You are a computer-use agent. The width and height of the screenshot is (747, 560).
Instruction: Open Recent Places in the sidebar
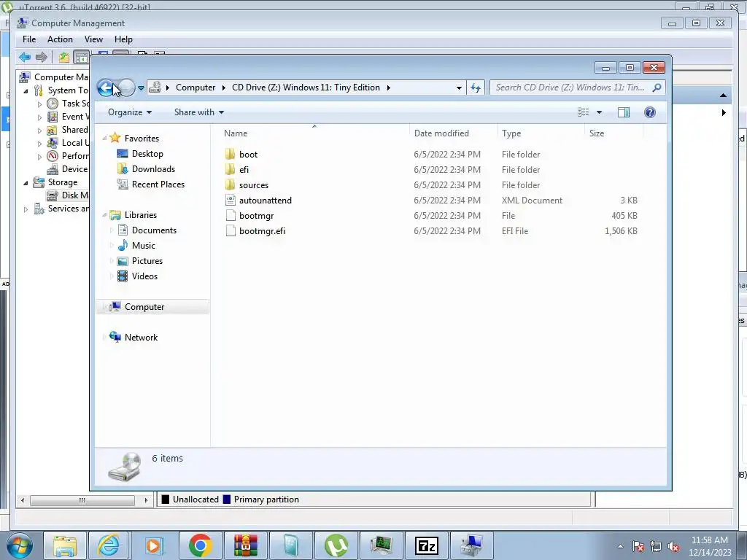tap(158, 184)
